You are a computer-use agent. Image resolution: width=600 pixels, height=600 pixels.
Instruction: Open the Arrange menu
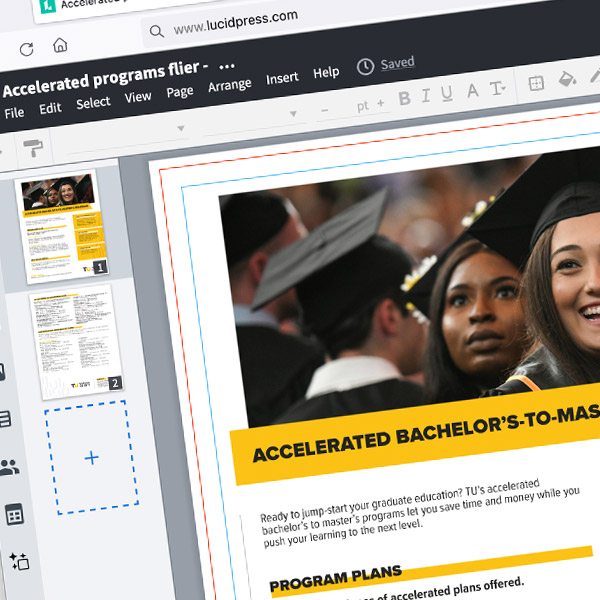click(230, 85)
